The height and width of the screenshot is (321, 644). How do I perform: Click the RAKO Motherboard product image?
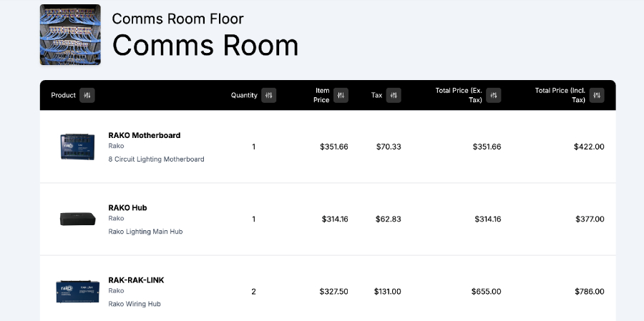(x=77, y=147)
